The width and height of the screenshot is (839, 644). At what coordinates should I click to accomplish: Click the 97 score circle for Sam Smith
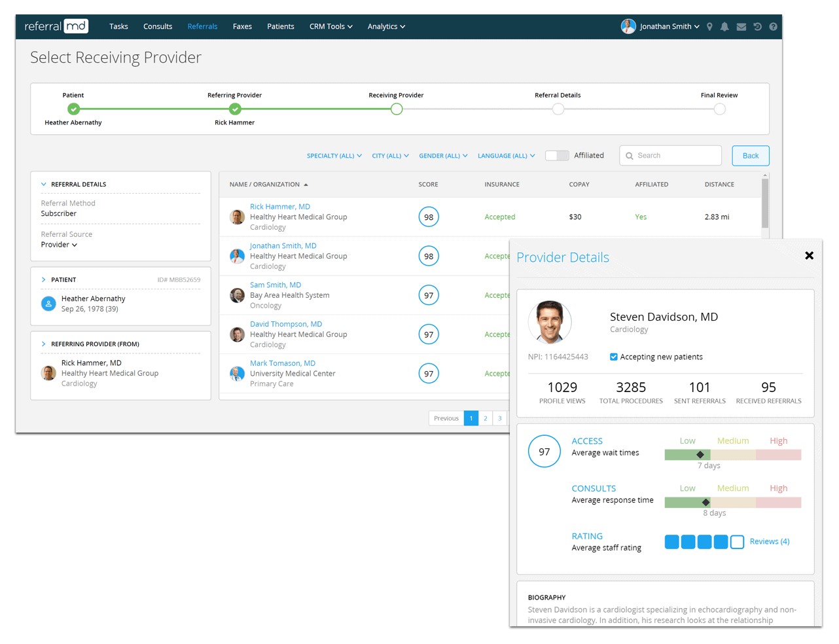(x=429, y=295)
